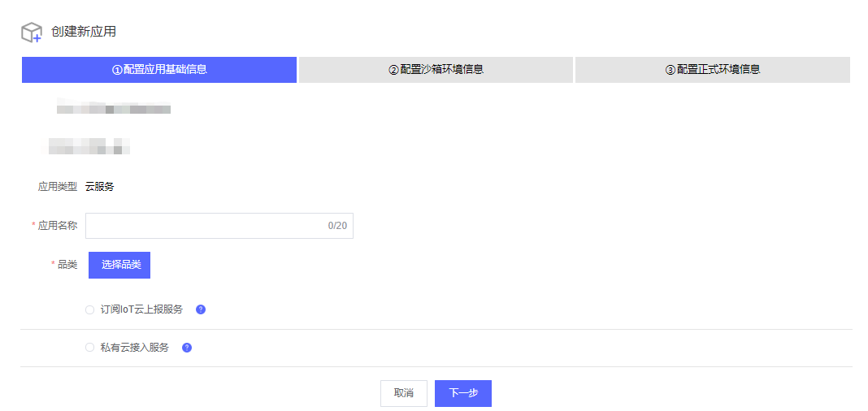Open the ①配置应用基础信息 step tab
The image size is (868, 411).
click(x=159, y=70)
